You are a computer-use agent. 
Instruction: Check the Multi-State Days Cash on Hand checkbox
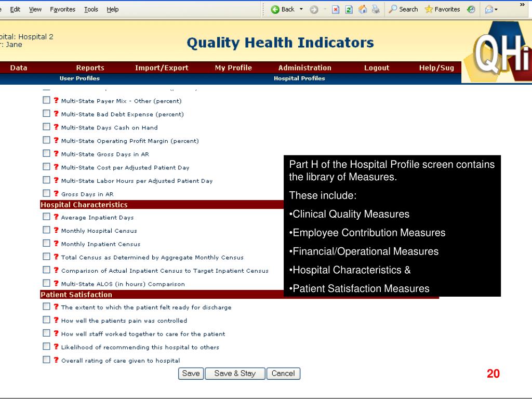coord(46,127)
